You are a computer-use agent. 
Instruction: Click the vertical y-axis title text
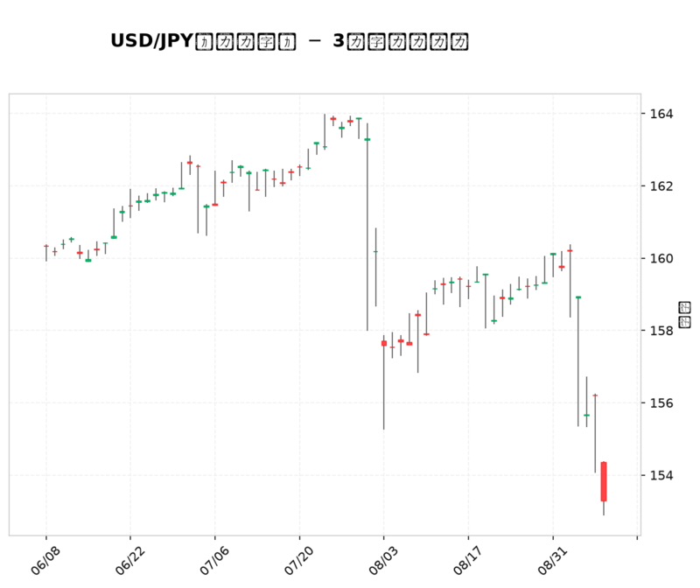[684, 315]
